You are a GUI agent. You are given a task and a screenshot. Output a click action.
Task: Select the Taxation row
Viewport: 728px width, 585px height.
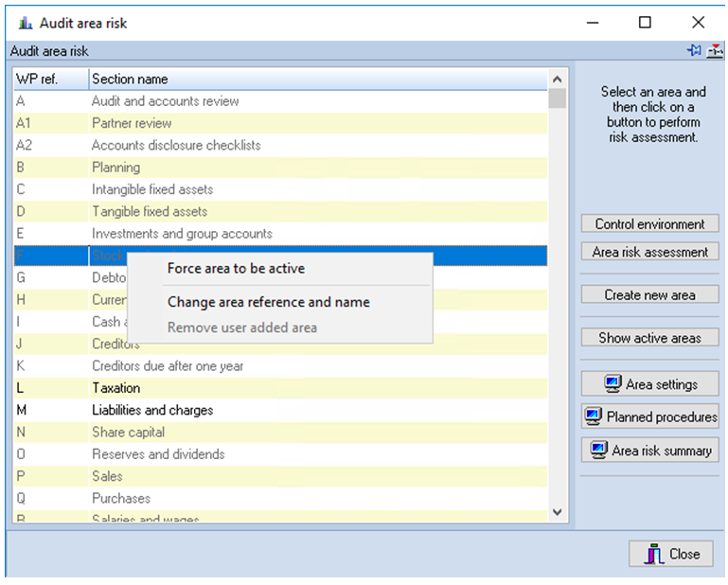click(280, 388)
